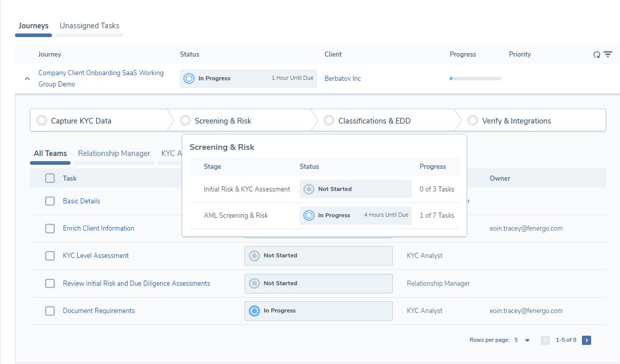Click the journey progress bar

[x=475, y=79]
